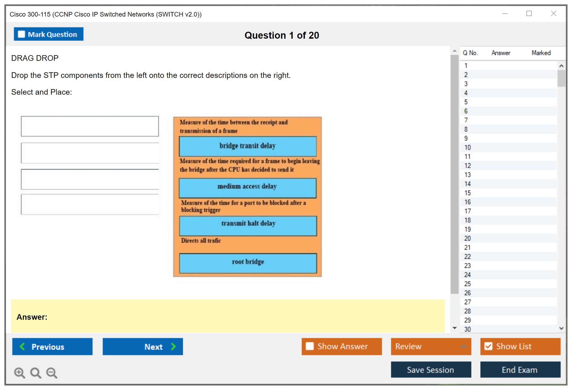This screenshot has width=574, height=392.
Task: Click the Save Session button
Action: click(x=431, y=370)
